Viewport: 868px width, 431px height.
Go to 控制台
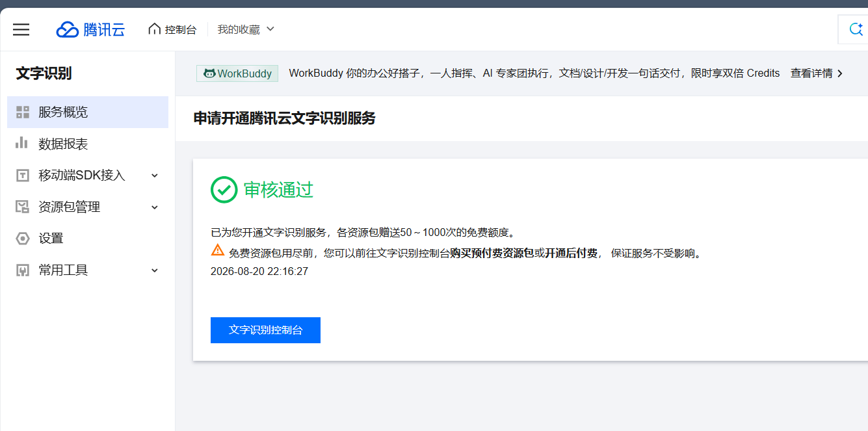[172, 29]
